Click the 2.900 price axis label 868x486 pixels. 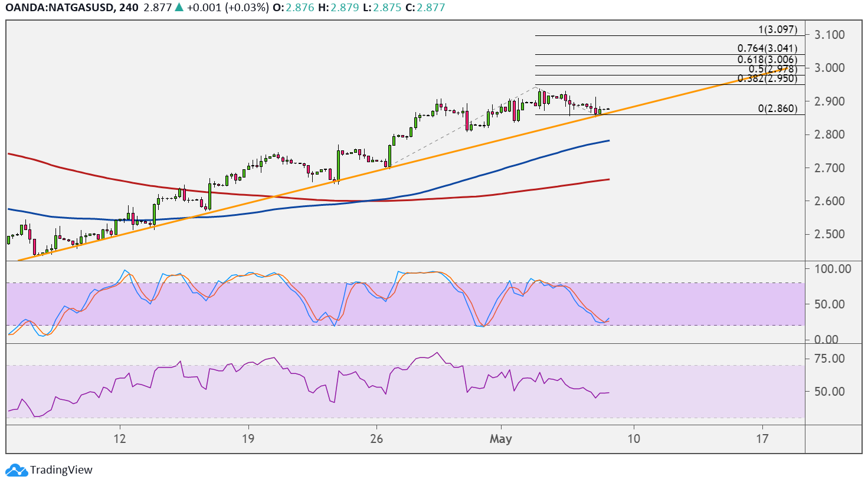coord(830,101)
